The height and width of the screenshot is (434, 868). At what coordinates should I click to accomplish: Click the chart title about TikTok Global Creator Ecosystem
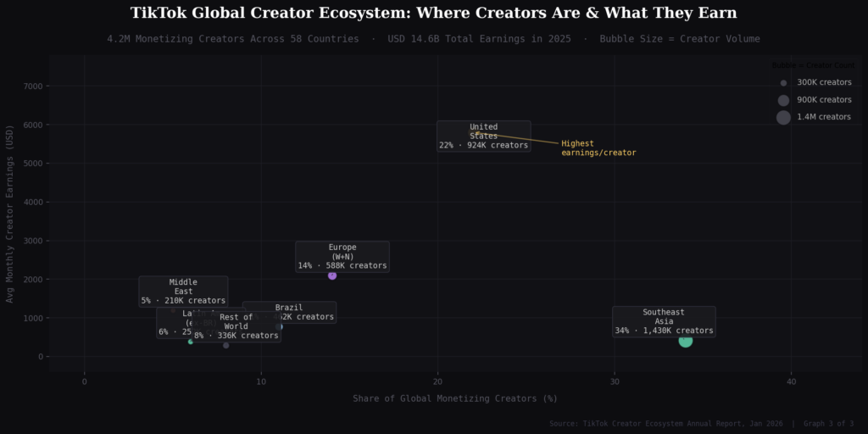tap(433, 14)
